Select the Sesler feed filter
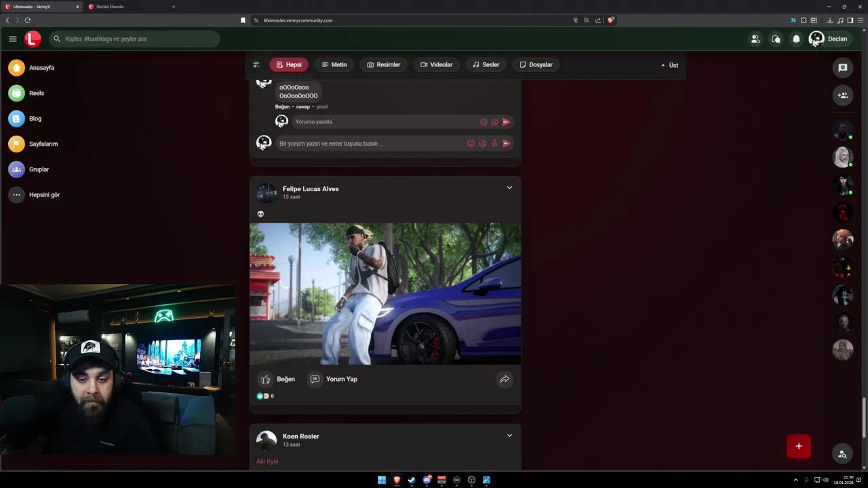 pos(486,64)
